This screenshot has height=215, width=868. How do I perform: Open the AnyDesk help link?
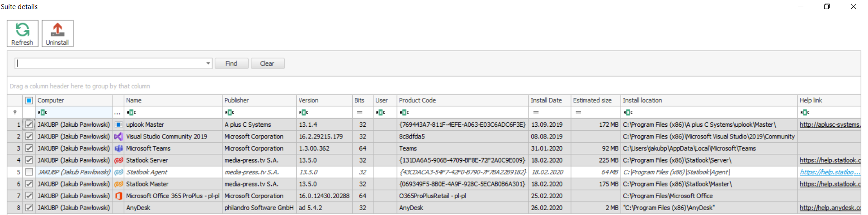(x=830, y=207)
